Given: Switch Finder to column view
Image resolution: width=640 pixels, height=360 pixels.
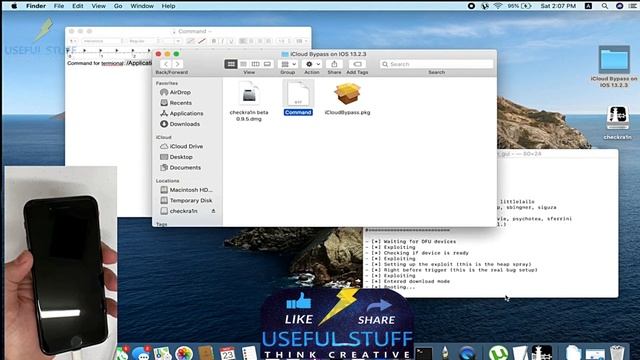Looking at the screenshot, I should 256,64.
